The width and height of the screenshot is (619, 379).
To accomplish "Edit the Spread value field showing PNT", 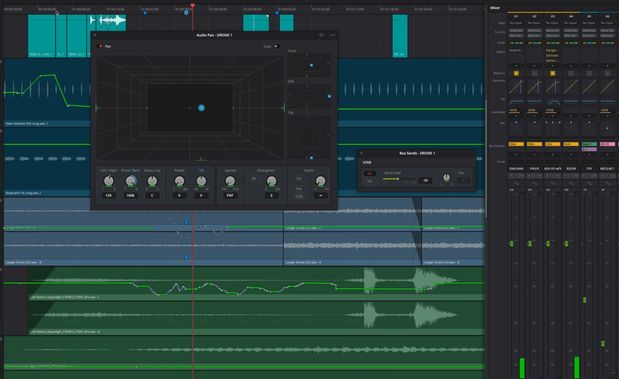I will pos(230,195).
